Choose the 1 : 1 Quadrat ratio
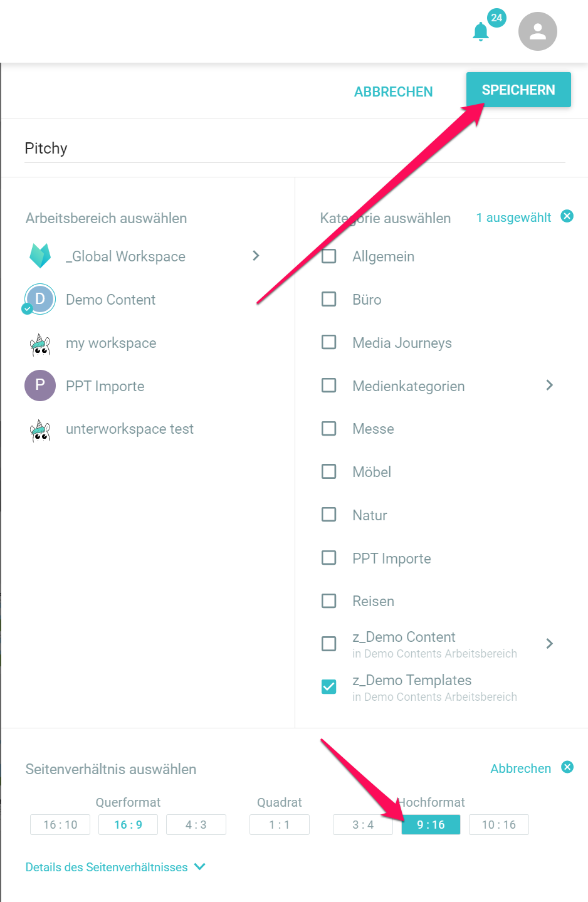The width and height of the screenshot is (588, 902). pyautogui.click(x=280, y=824)
